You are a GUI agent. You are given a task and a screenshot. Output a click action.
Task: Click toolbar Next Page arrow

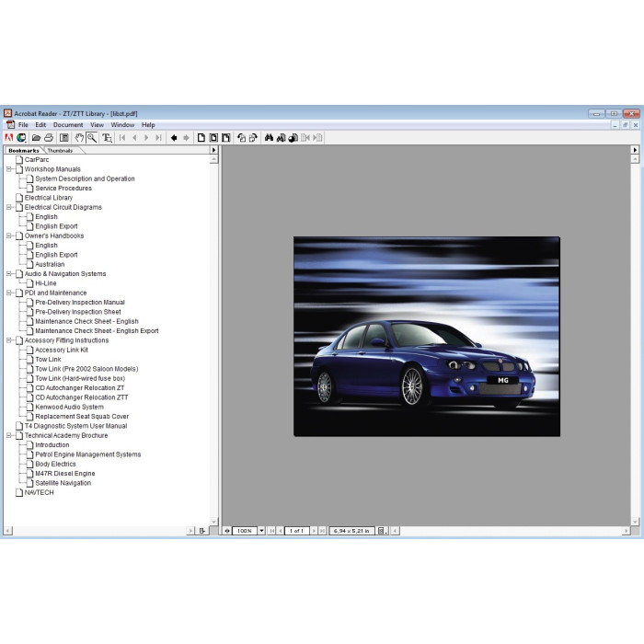click(146, 138)
